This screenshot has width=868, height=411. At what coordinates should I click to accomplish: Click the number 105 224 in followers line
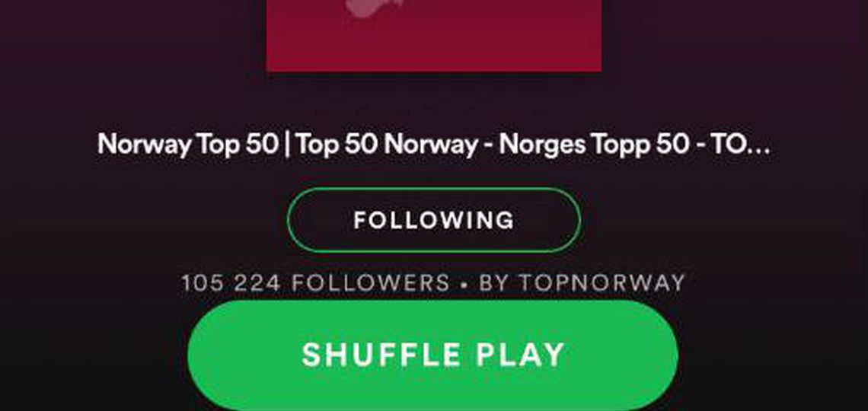tap(231, 282)
